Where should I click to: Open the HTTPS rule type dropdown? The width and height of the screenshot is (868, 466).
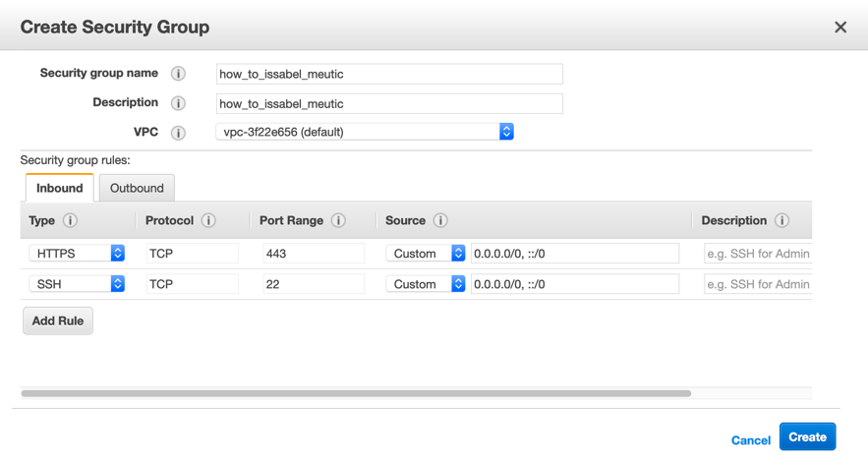(x=77, y=254)
